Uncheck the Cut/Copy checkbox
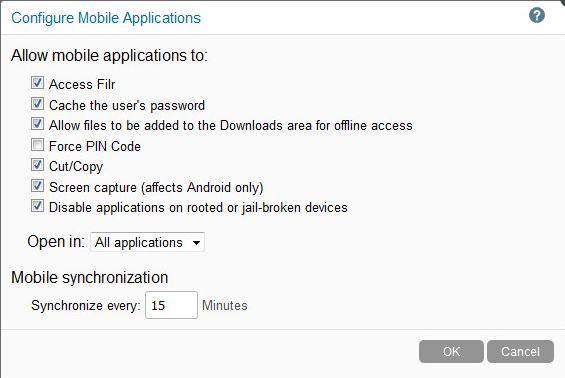This screenshot has width=565, height=378. click(37, 165)
